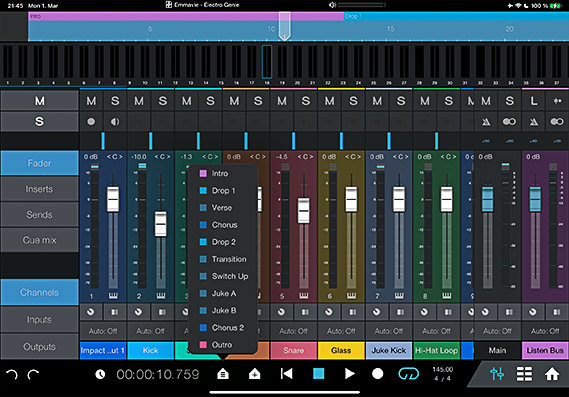Click the Main channel fader handle
Image resolution: width=569 pixels, height=397 pixels.
pyautogui.click(x=487, y=199)
